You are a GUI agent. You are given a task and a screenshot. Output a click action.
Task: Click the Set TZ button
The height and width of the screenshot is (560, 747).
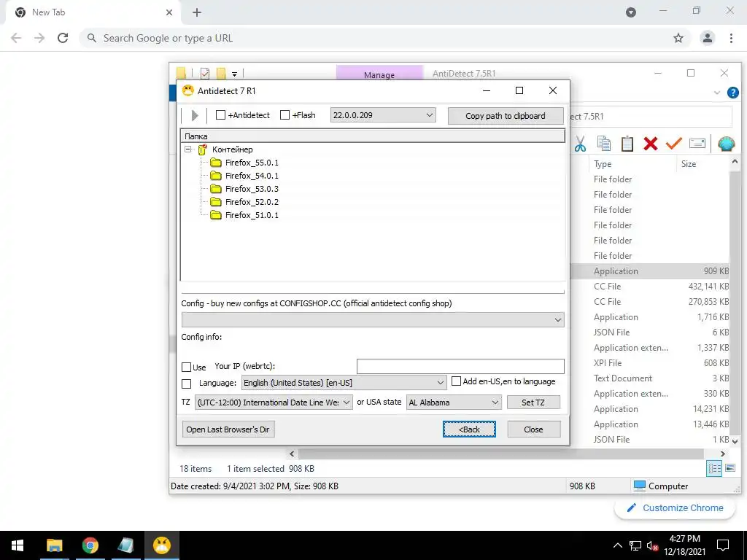pos(533,402)
